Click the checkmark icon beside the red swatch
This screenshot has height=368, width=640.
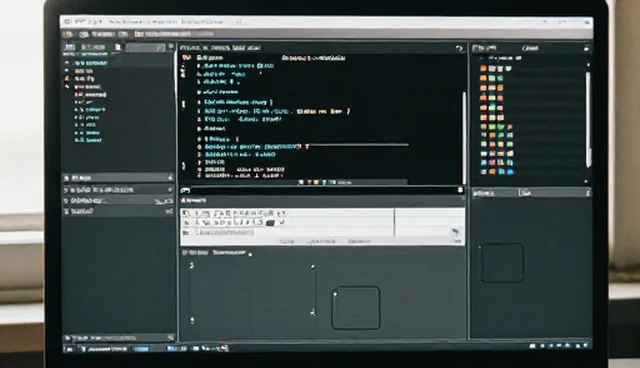coord(282,222)
